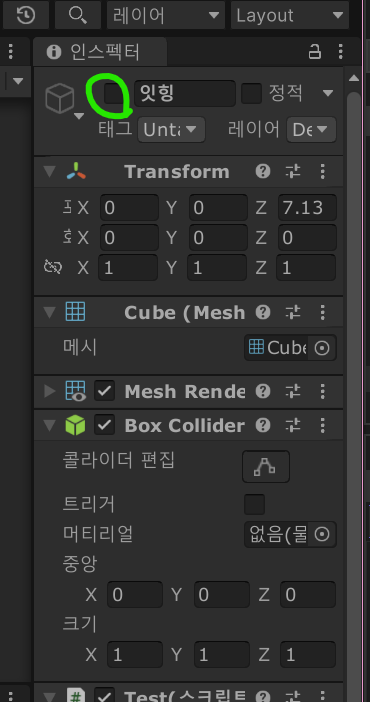Toggle the scale constrain proportions link icon
The image size is (370, 702).
click(53, 268)
